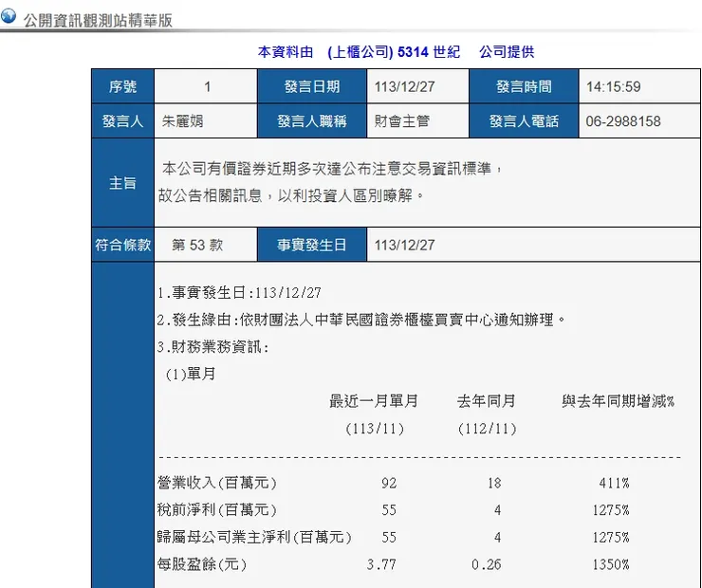Click the 去年同月 column heading
Viewport: 702px width, 588px height.
[487, 401]
